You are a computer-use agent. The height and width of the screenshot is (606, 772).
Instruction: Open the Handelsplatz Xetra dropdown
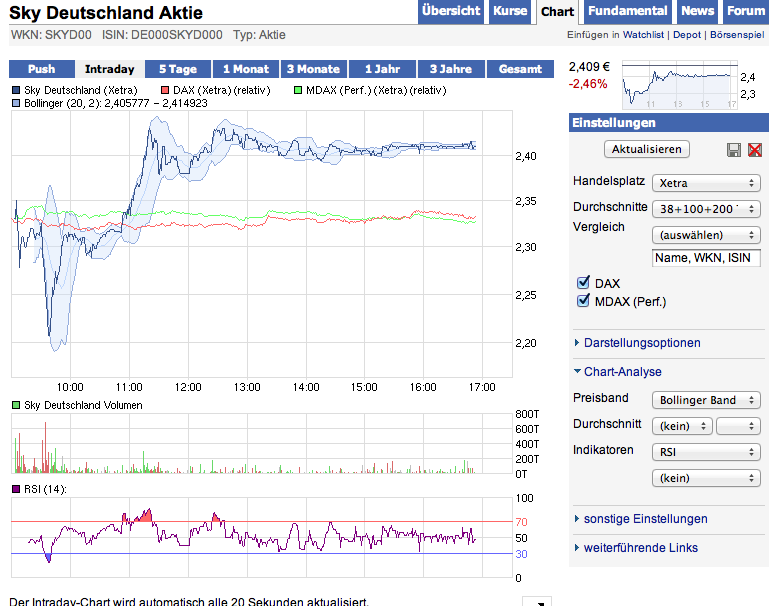point(706,183)
